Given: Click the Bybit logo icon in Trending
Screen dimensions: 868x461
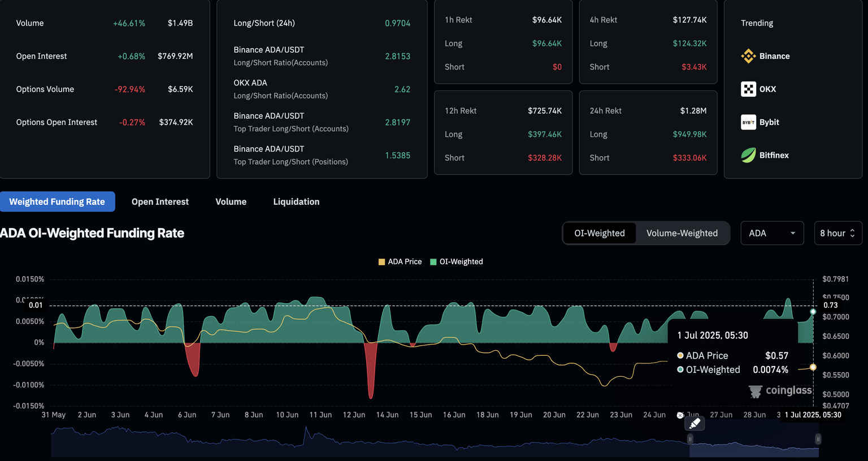Looking at the screenshot, I should [x=748, y=122].
